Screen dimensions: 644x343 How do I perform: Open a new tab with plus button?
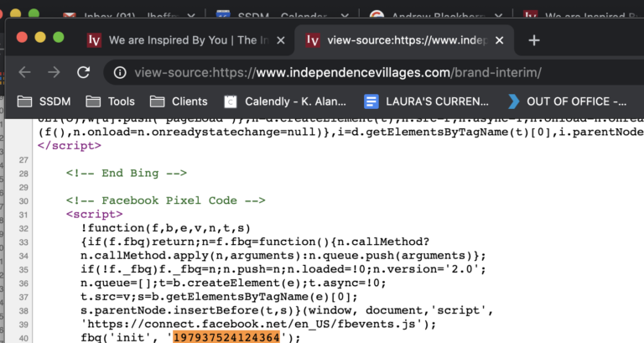pyautogui.click(x=534, y=40)
